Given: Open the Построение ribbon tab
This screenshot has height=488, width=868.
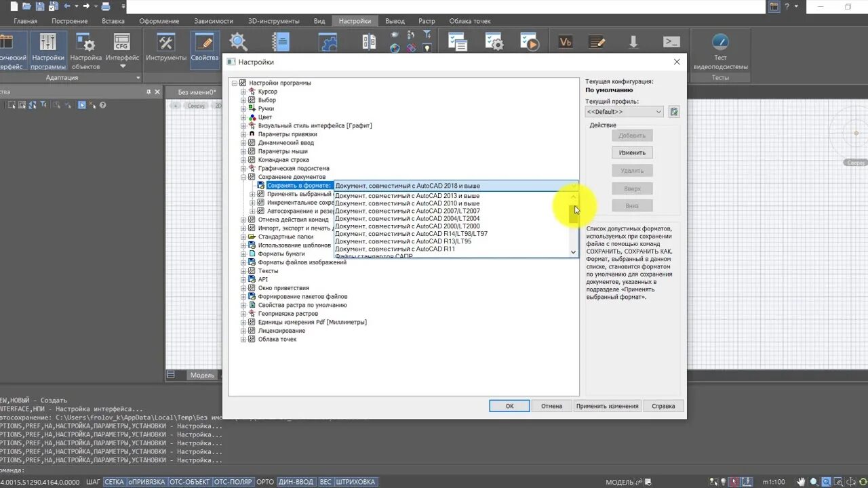Looking at the screenshot, I should click(69, 21).
